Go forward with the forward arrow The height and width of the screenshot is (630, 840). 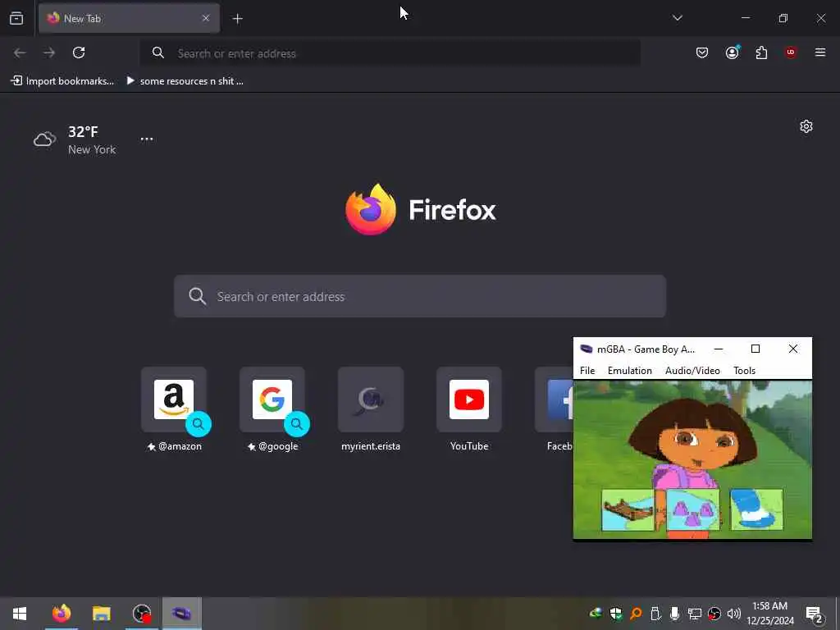(49, 52)
